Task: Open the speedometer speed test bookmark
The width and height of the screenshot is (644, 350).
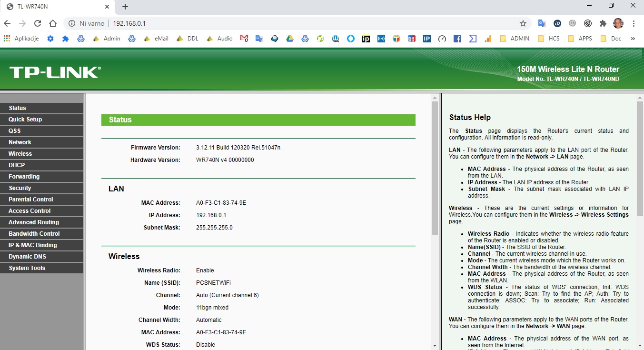Action: [442, 39]
